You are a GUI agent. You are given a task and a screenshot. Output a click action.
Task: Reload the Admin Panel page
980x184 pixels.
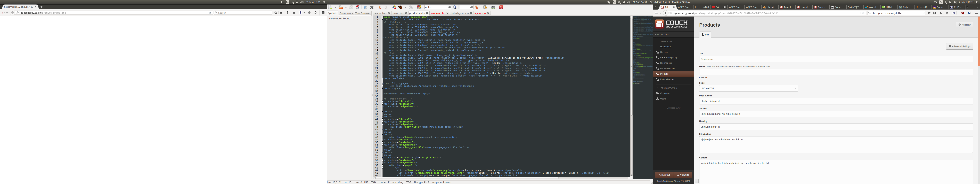pyautogui.click(x=863, y=13)
